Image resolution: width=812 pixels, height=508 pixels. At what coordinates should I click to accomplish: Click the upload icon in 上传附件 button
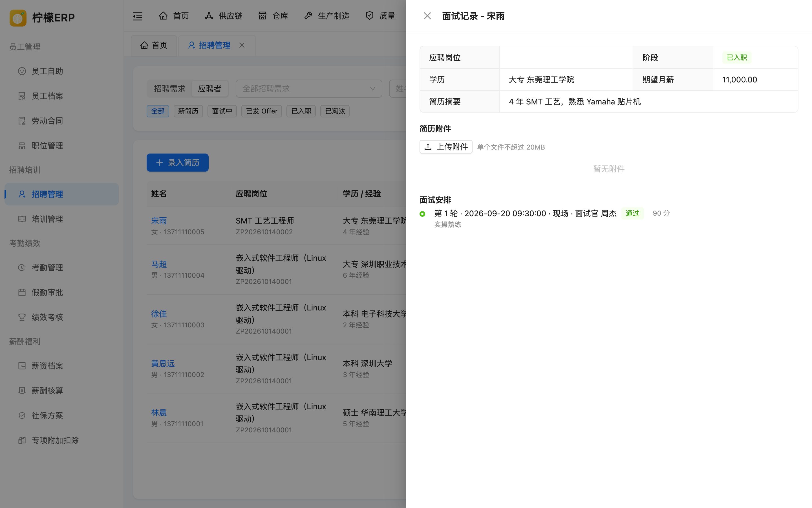(x=428, y=147)
